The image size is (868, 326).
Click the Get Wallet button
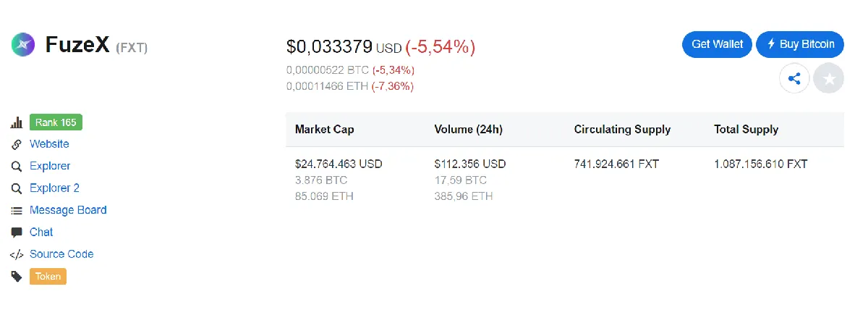coord(718,44)
